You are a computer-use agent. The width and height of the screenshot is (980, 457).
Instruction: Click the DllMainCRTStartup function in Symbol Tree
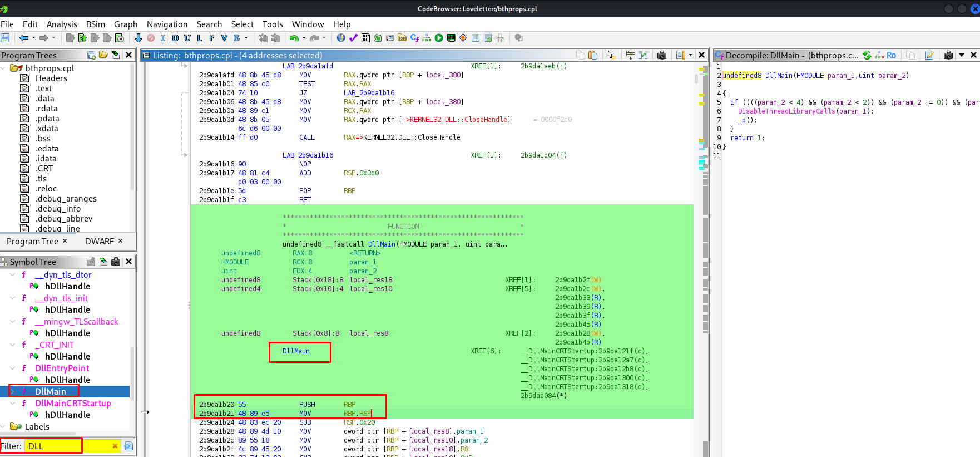pos(73,403)
